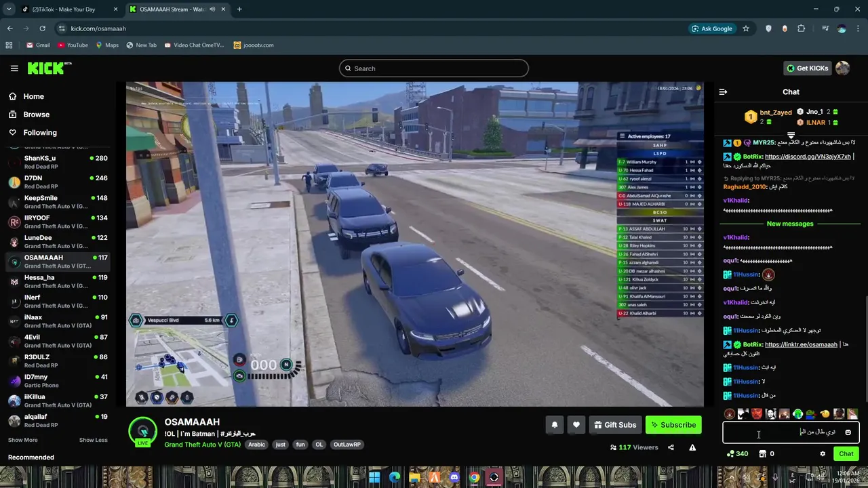
Task: Click the Windows Start button
Action: point(374,477)
